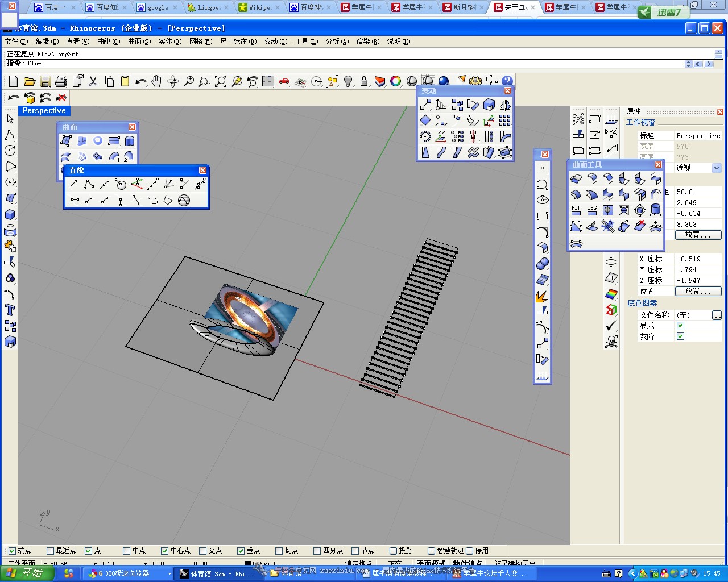Screen dimensions: 728x582
Task: Enable the 切点 osnap checkbox
Action: point(279,551)
